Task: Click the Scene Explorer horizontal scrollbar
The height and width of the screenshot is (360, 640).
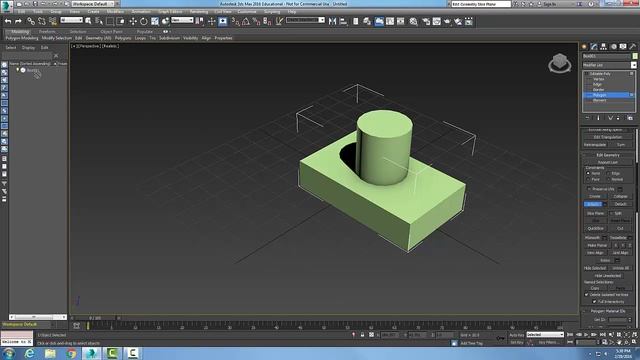Action: click(x=37, y=317)
